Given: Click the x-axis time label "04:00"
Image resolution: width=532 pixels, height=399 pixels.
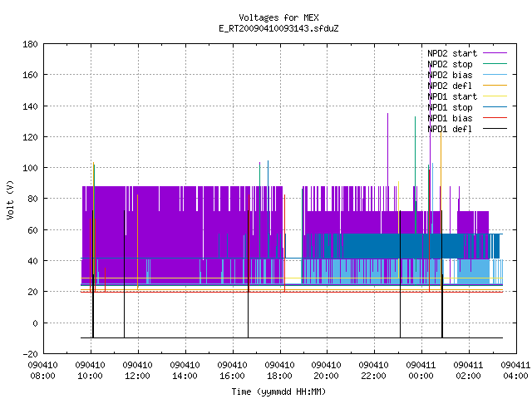Looking at the screenshot, I should pos(515,376).
